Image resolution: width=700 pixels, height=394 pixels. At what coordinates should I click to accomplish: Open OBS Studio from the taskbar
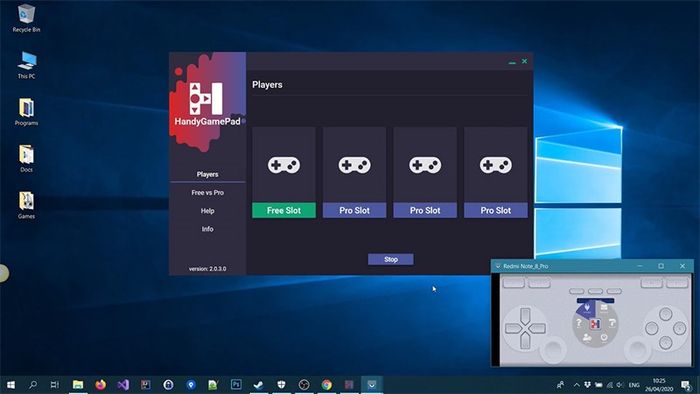304,384
